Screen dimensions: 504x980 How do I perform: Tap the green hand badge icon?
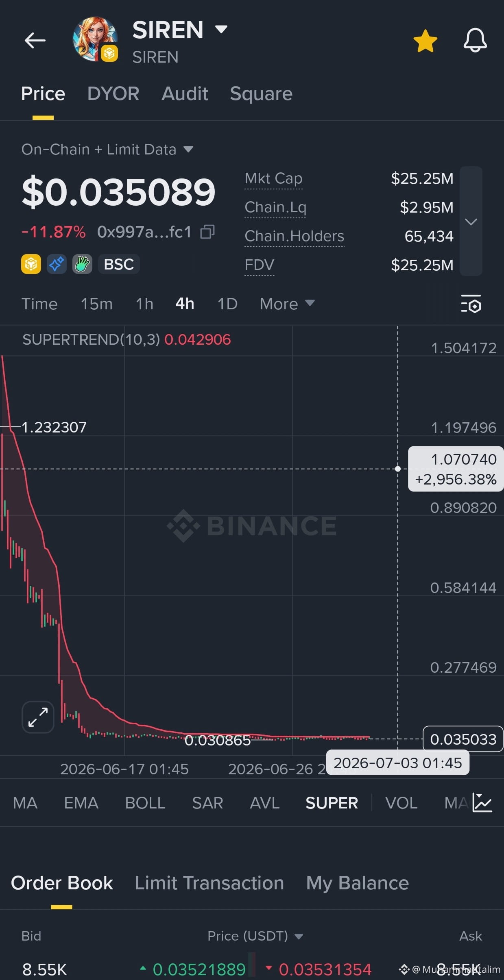[x=82, y=264]
